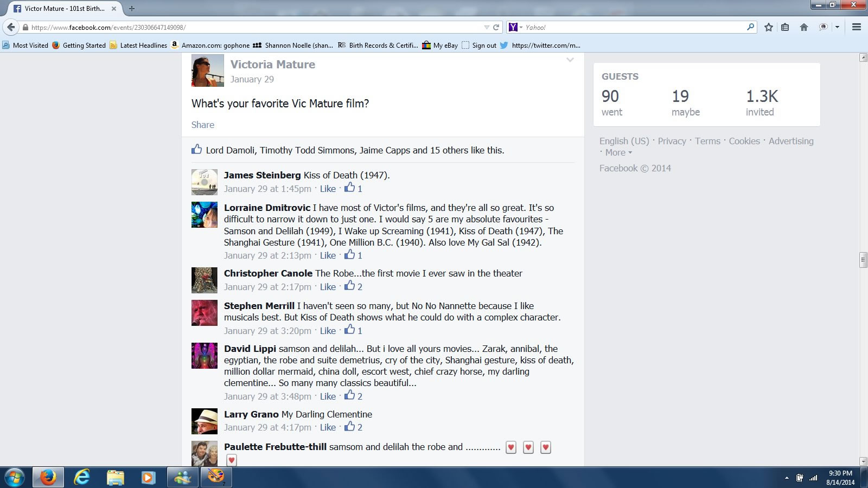Click the page's vertical scrollbar thumb

863,260
